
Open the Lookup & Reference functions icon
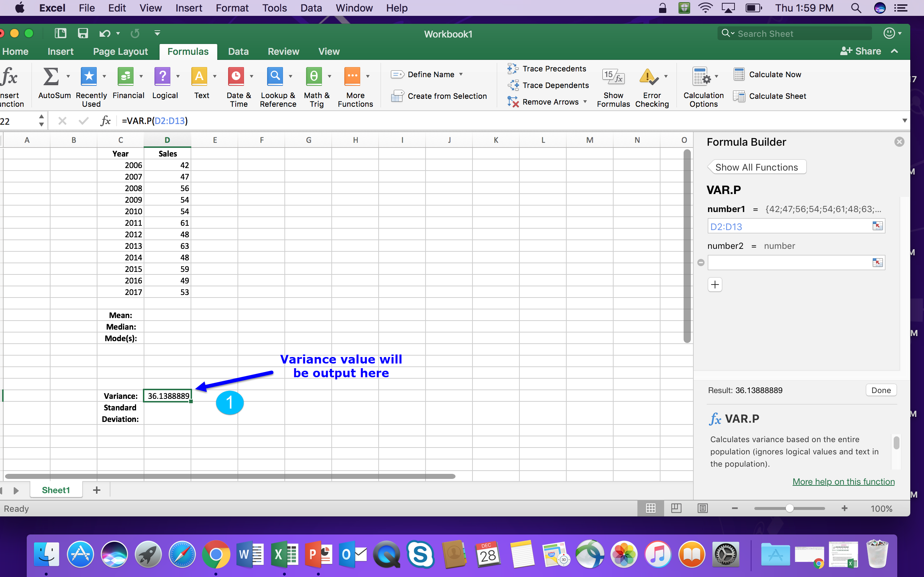point(275,76)
